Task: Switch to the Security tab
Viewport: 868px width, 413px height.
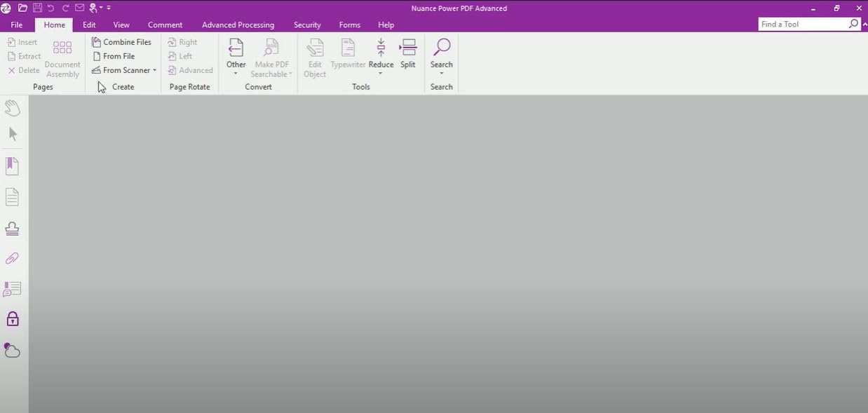Action: pos(307,25)
